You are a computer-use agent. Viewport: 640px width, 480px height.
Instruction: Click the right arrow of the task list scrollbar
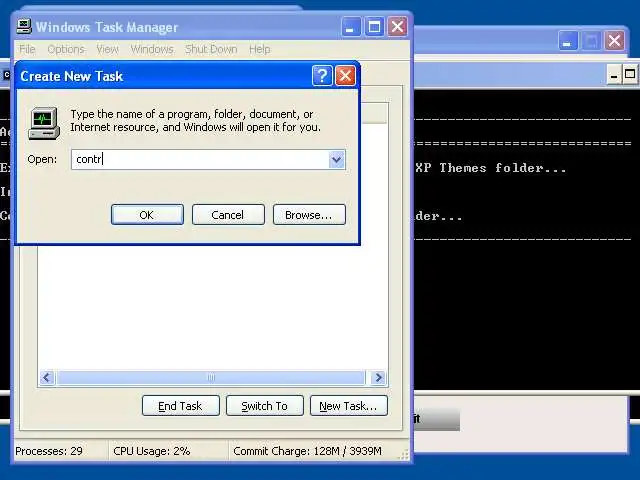pyautogui.click(x=378, y=378)
